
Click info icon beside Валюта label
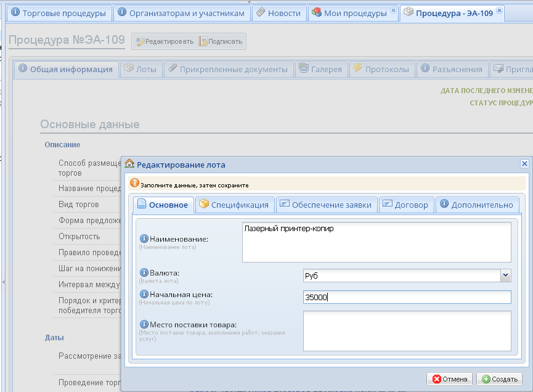click(x=144, y=272)
